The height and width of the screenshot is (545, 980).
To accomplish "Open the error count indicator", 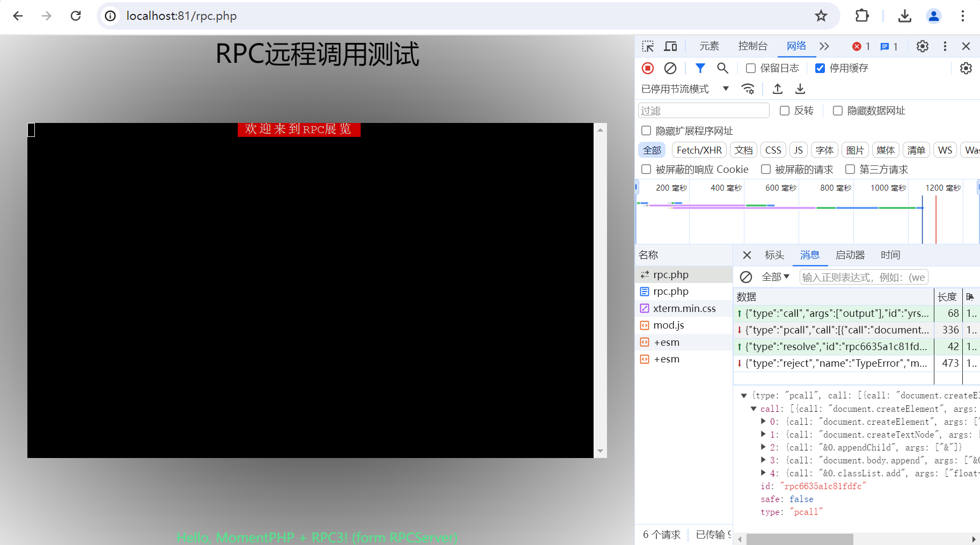I will pyautogui.click(x=861, y=47).
